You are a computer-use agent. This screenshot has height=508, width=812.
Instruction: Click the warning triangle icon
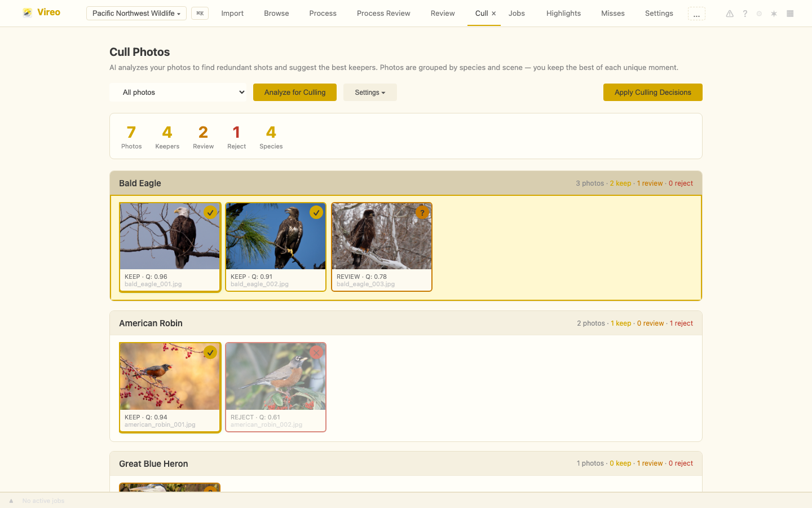tap(730, 14)
